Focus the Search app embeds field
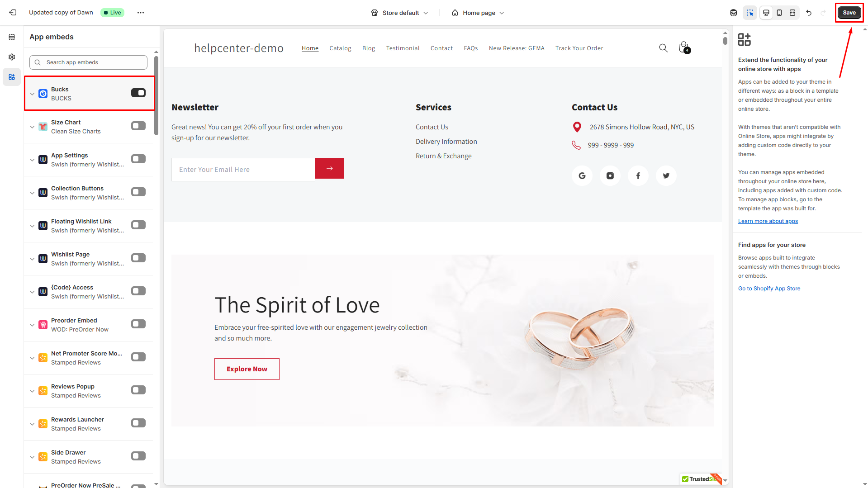The height and width of the screenshot is (488, 868). tap(88, 62)
